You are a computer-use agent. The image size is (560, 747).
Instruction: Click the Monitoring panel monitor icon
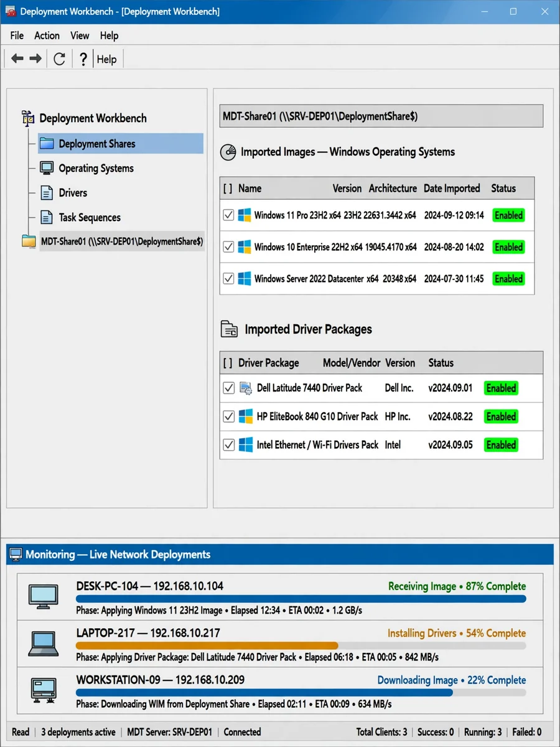[16, 554]
